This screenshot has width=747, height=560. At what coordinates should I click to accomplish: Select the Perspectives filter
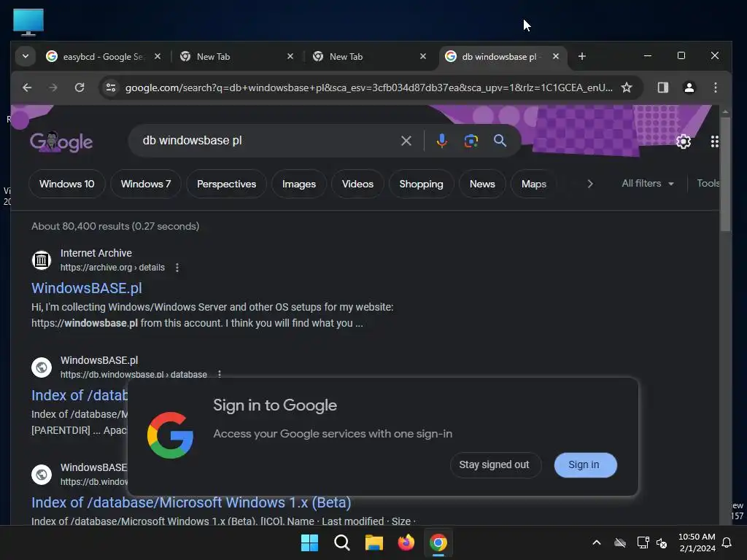coord(226,184)
